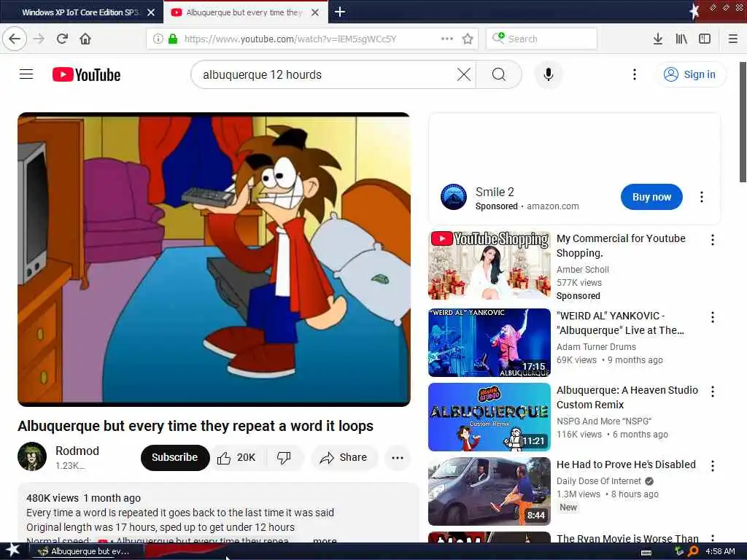747x560 pixels.
Task: Open My Commercial for Youtube Shopping title
Action: 621,246
